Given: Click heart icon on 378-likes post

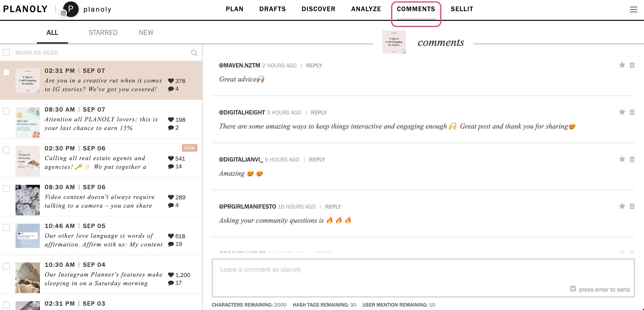Looking at the screenshot, I should click(x=171, y=81).
